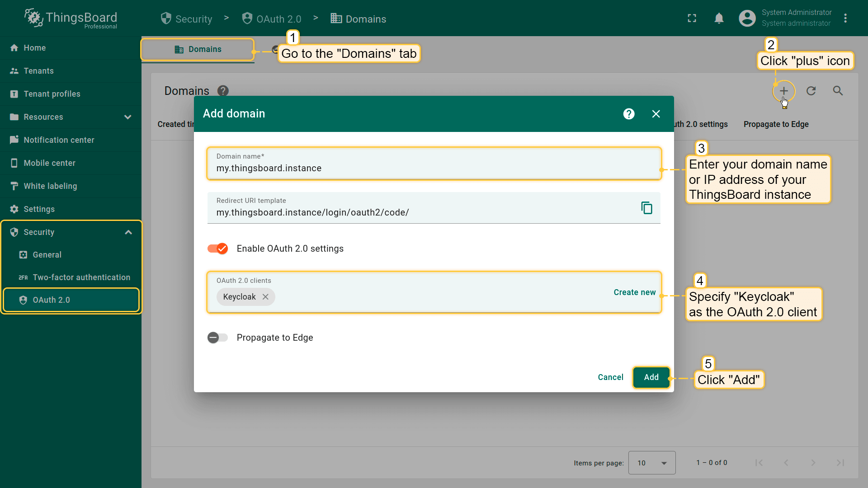Click the plus icon to add domain
The width and height of the screenshot is (868, 488).
pyautogui.click(x=783, y=91)
